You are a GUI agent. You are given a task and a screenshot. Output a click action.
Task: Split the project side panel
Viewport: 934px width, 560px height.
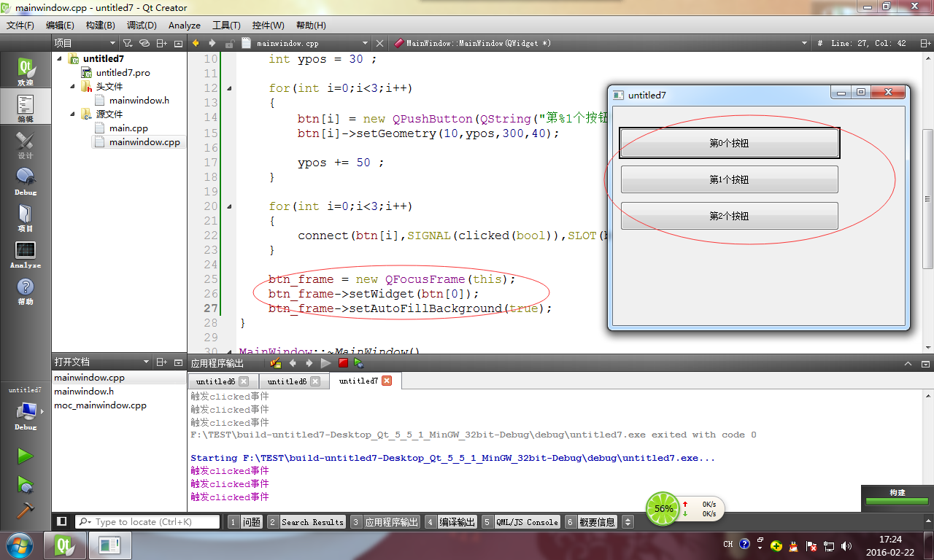click(x=163, y=43)
